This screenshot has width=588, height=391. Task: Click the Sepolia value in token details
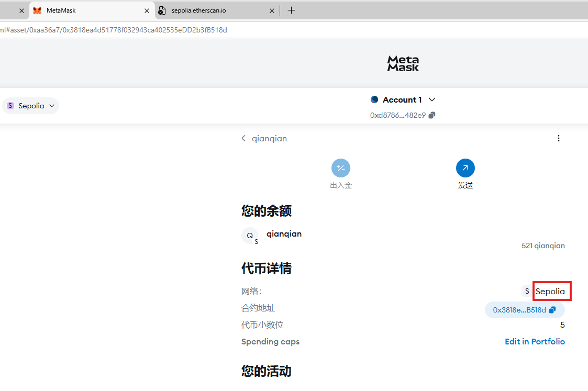[x=550, y=291]
